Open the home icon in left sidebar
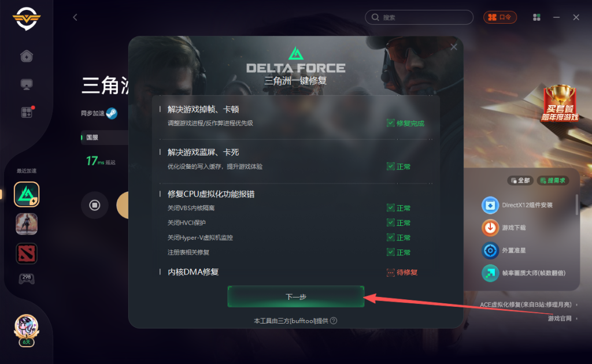 point(27,56)
